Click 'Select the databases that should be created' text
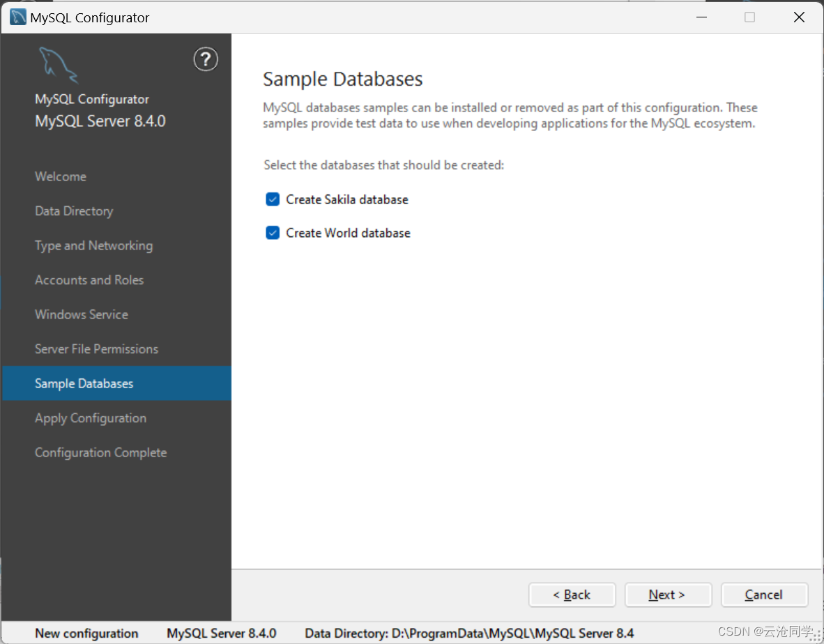 (x=383, y=165)
